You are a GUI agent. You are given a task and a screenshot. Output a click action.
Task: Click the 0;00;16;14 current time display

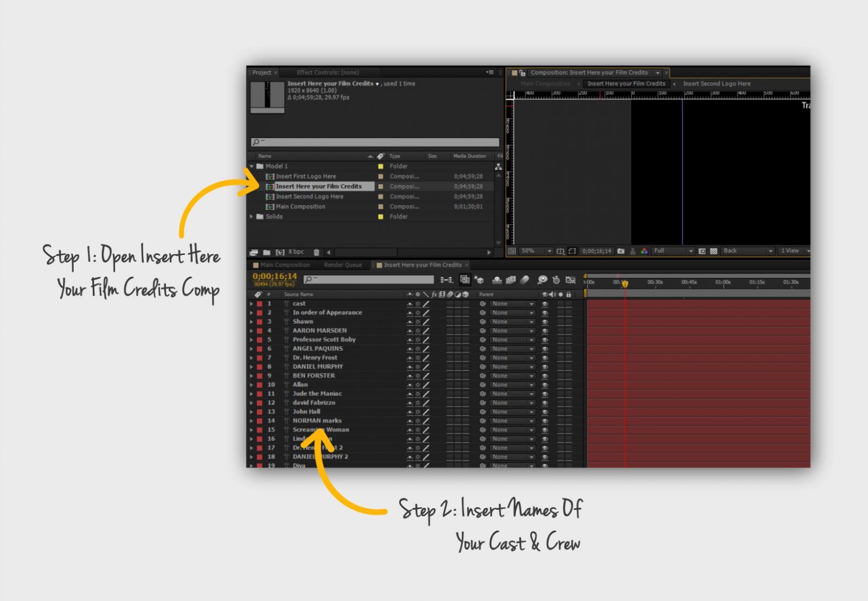[275, 277]
